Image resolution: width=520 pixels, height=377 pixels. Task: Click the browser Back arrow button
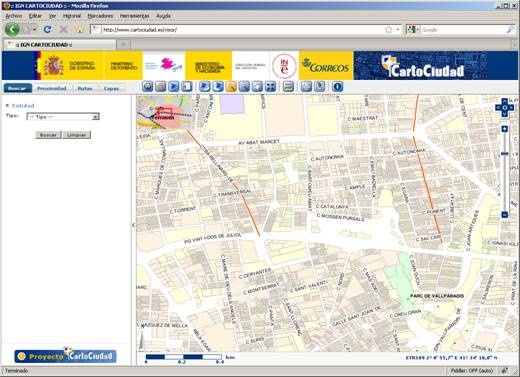pos(12,30)
